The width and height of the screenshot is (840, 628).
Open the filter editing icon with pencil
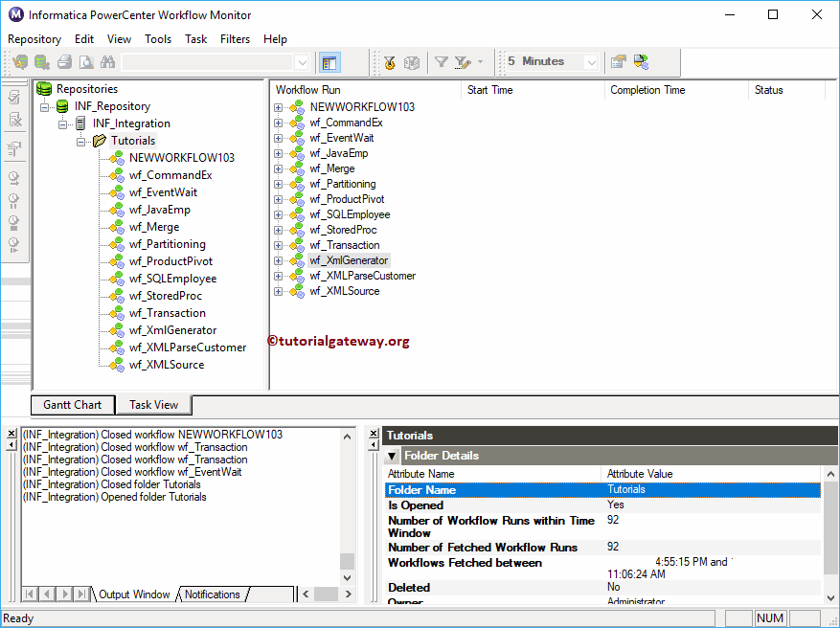461,61
